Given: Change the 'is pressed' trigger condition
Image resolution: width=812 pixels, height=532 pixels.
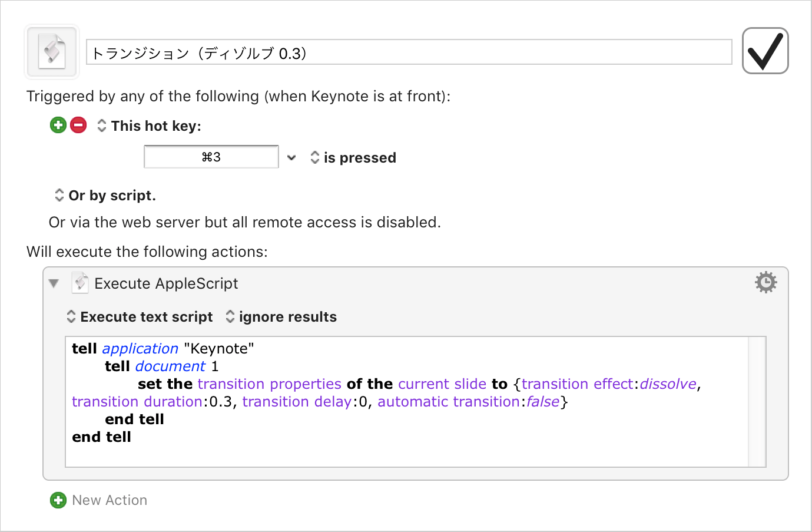Looking at the screenshot, I should (x=353, y=158).
